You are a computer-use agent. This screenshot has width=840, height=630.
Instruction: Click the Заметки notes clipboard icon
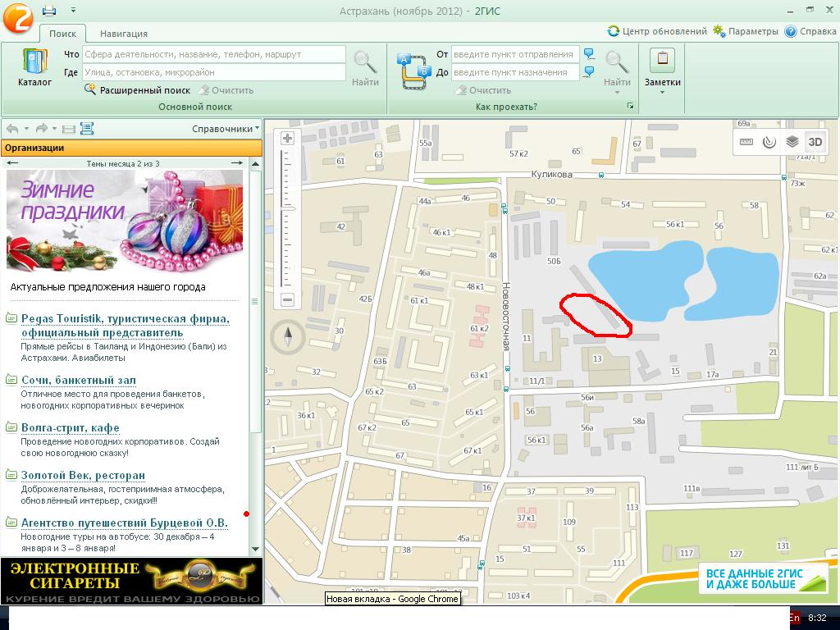662,60
